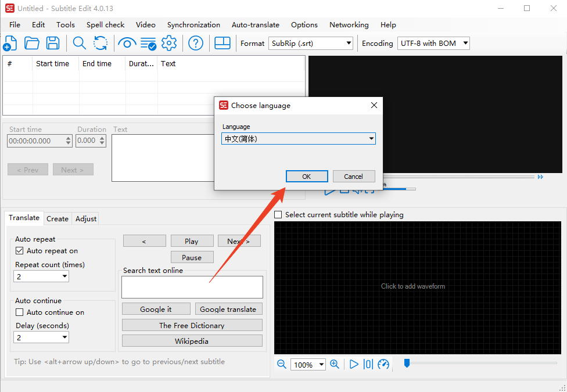Click The Free Dictionary button

[x=192, y=325]
